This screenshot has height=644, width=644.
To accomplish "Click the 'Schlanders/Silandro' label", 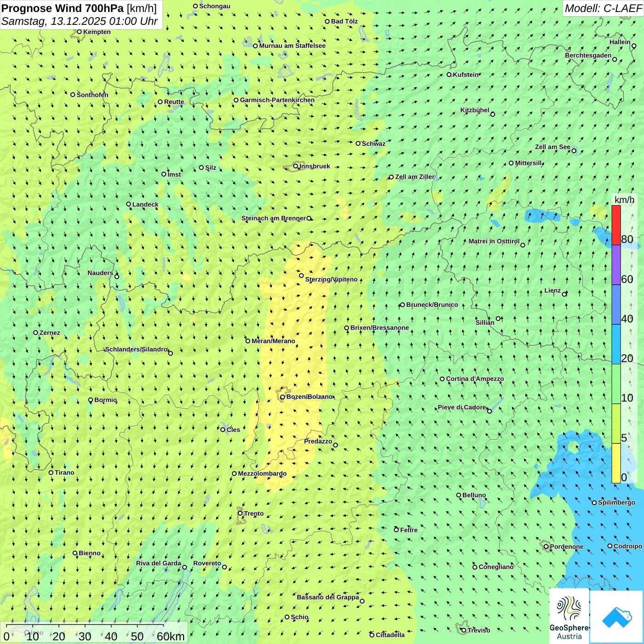I will tap(137, 349).
